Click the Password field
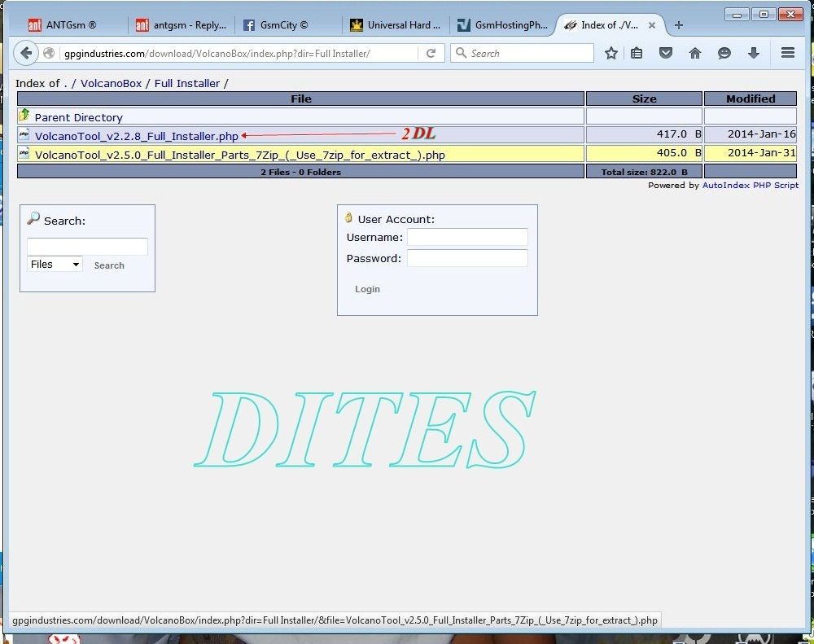Viewport: 814px width, 644px height. [467, 258]
